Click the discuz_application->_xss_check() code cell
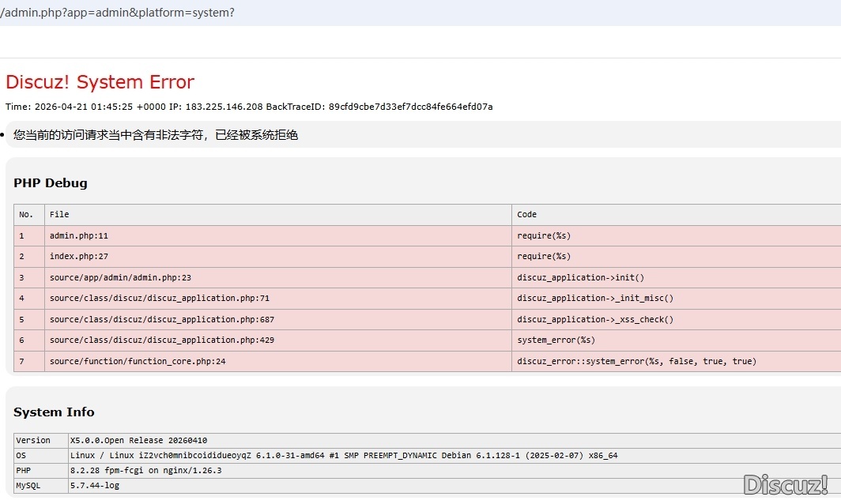 (x=595, y=319)
